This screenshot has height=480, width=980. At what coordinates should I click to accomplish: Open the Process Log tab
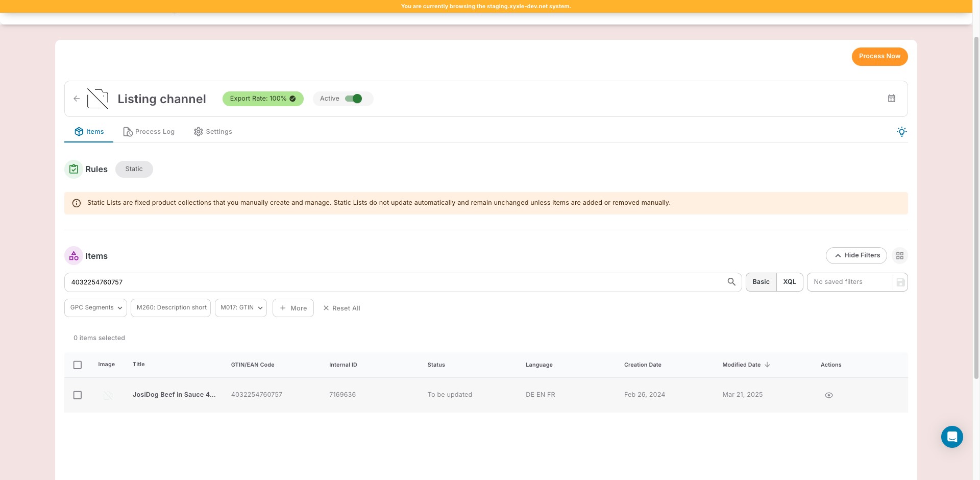[x=149, y=132]
